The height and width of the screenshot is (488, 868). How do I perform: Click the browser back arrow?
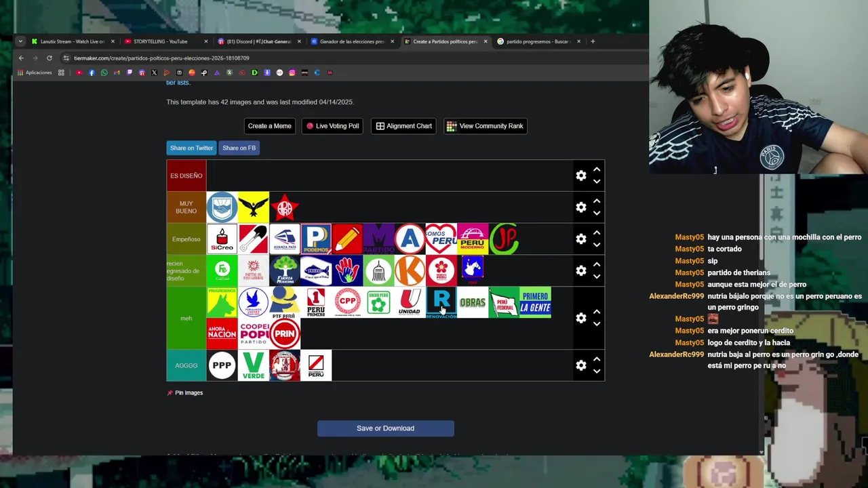(x=21, y=58)
